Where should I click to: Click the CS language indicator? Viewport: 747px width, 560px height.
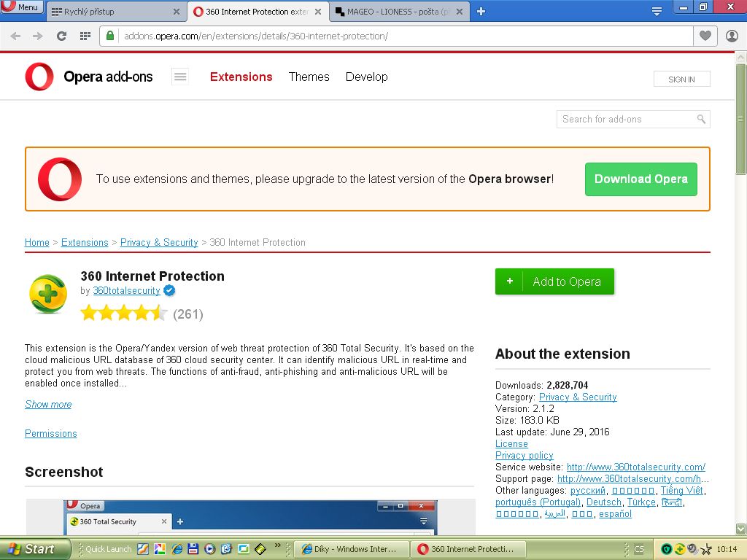click(x=639, y=549)
